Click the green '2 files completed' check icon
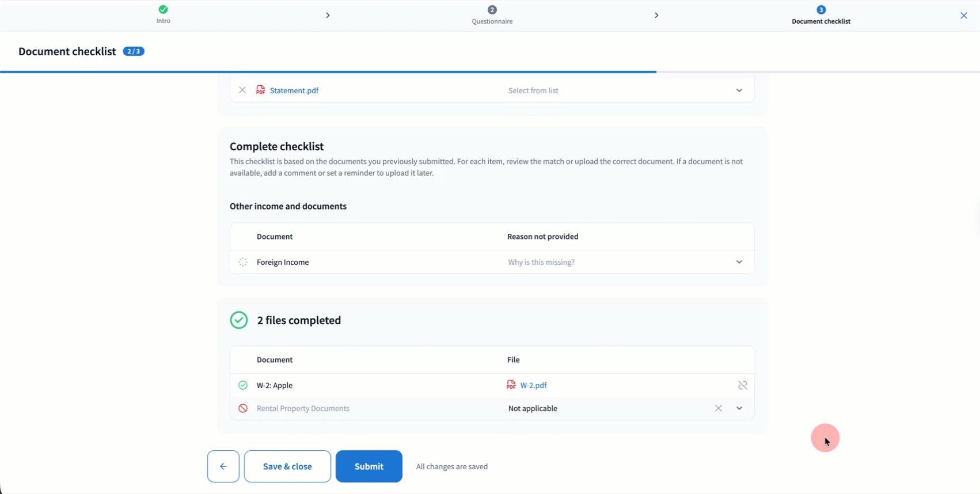The height and width of the screenshot is (494, 980). (239, 320)
